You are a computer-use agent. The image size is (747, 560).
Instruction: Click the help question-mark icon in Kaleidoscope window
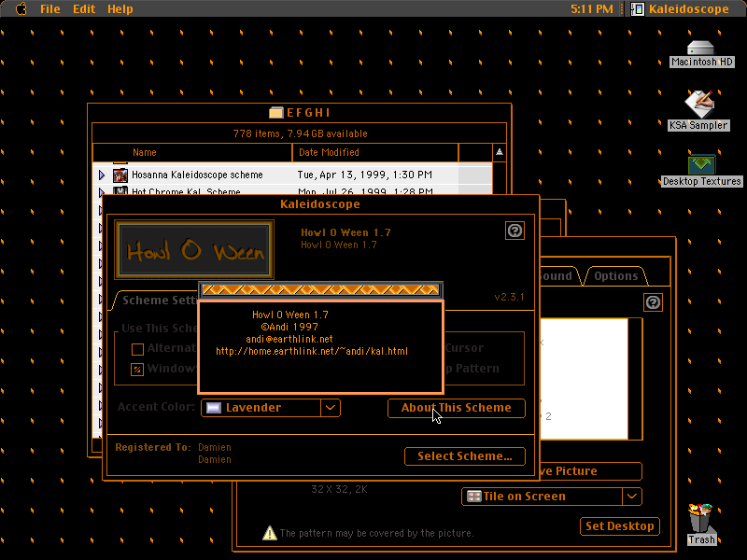coord(514,231)
